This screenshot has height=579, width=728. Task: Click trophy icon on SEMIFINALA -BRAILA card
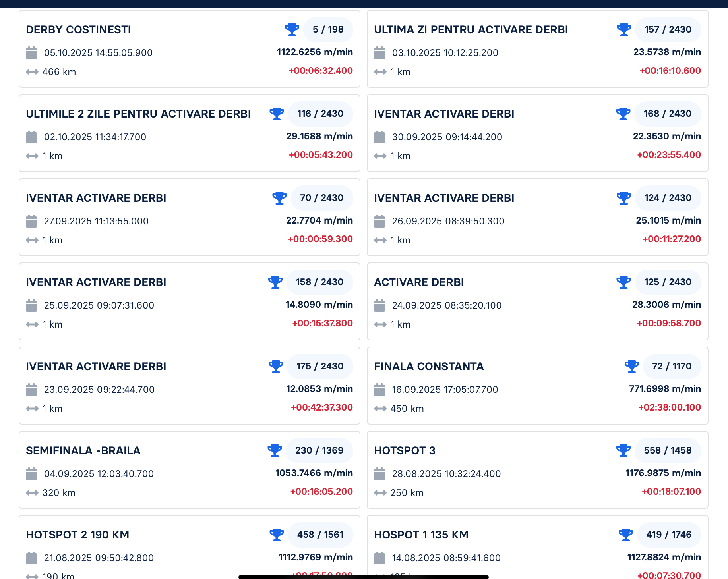[x=275, y=450]
